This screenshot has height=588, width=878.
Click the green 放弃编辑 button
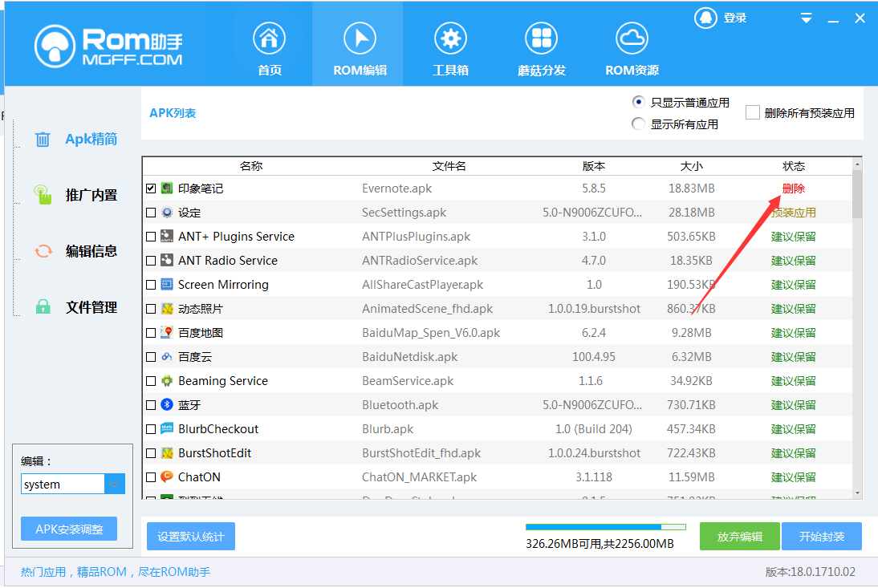click(740, 537)
